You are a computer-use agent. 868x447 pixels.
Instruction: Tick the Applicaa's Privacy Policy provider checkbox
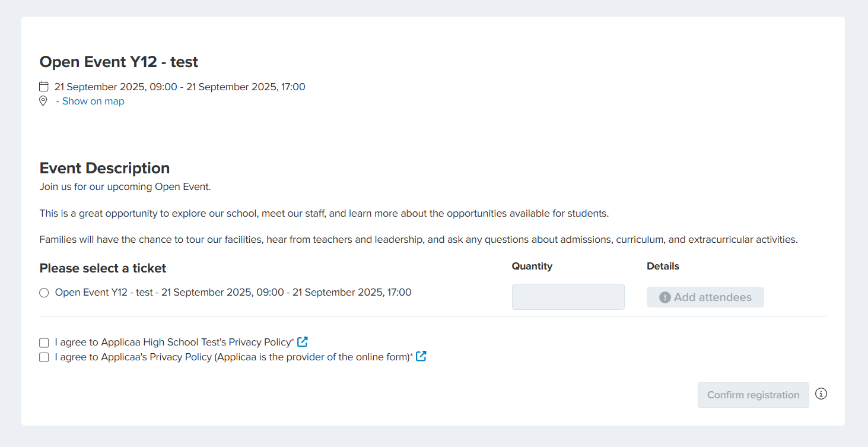44,357
